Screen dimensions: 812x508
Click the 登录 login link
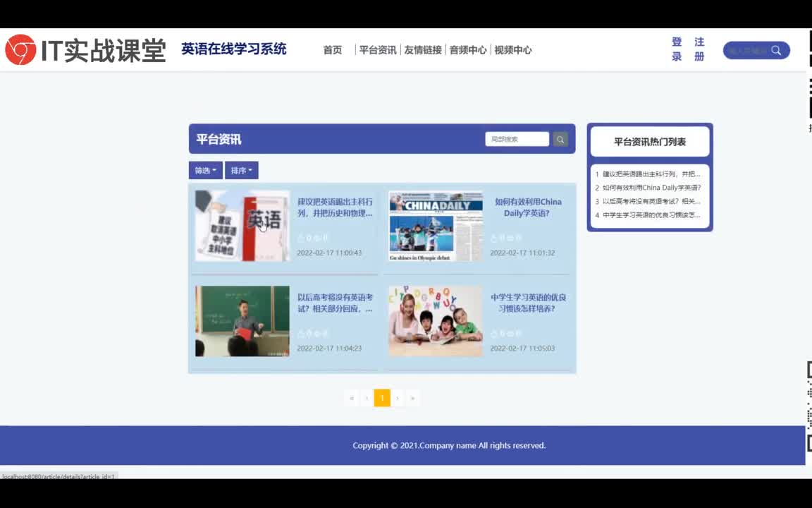(676, 49)
